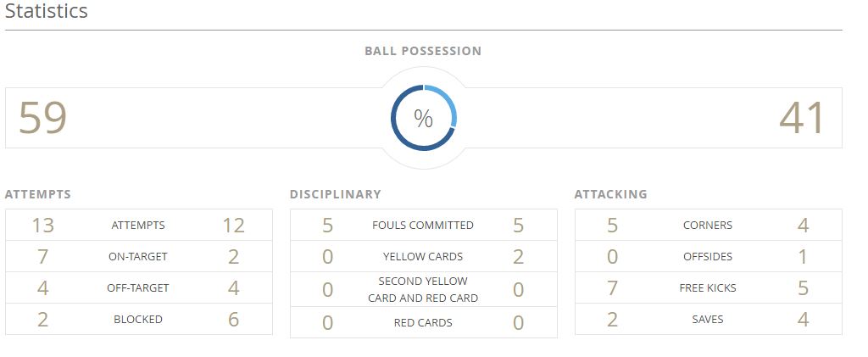Click the Free Kicks row label
The image size is (868, 357).
[708, 288]
